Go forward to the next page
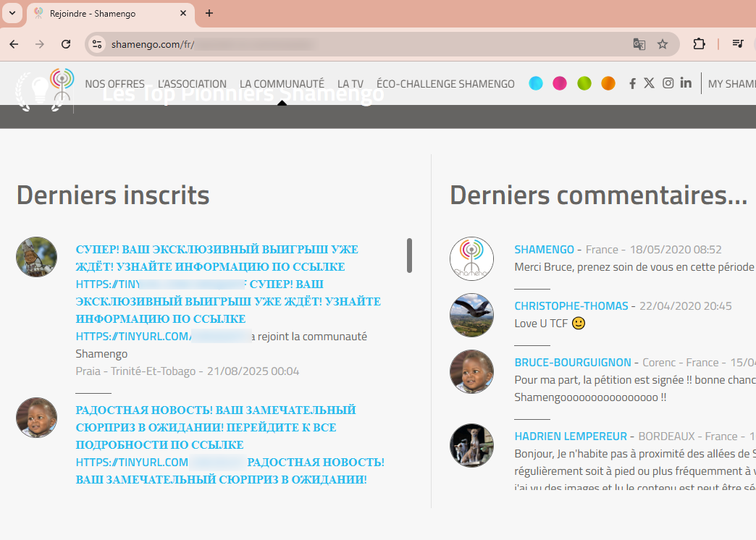 pyautogui.click(x=40, y=44)
